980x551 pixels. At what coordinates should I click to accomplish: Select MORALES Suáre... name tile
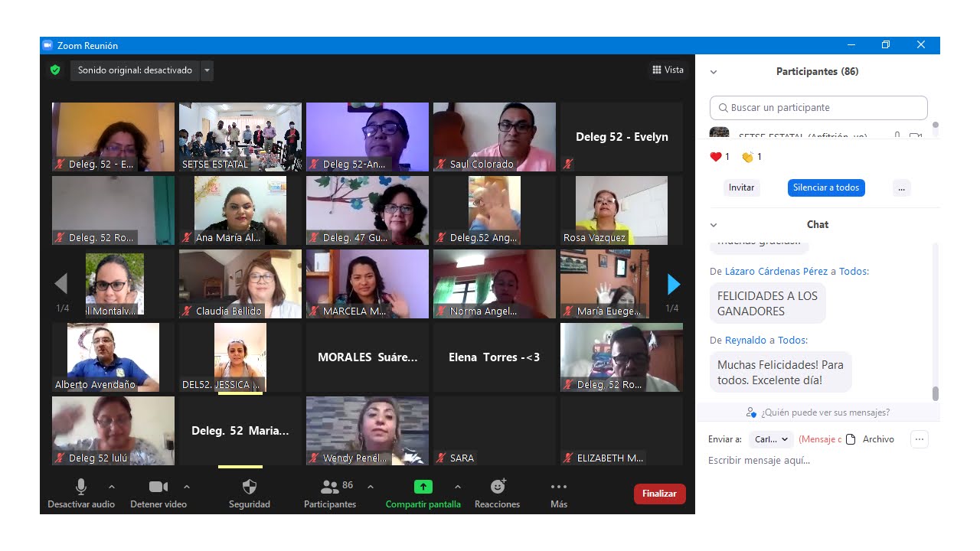pyautogui.click(x=367, y=357)
